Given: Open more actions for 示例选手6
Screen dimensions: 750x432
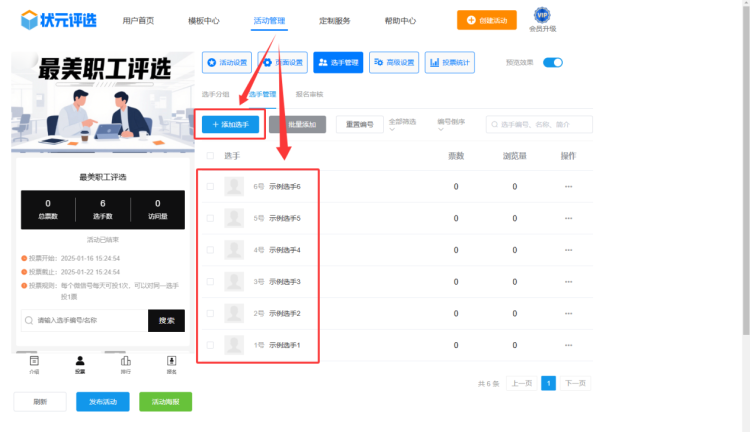Looking at the screenshot, I should 568,186.
